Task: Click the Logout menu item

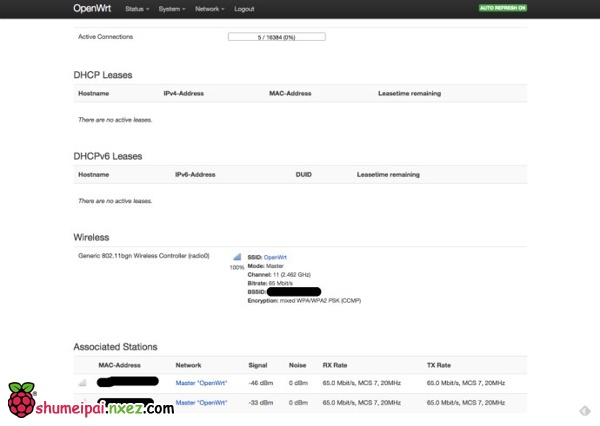Action: pyautogui.click(x=244, y=8)
